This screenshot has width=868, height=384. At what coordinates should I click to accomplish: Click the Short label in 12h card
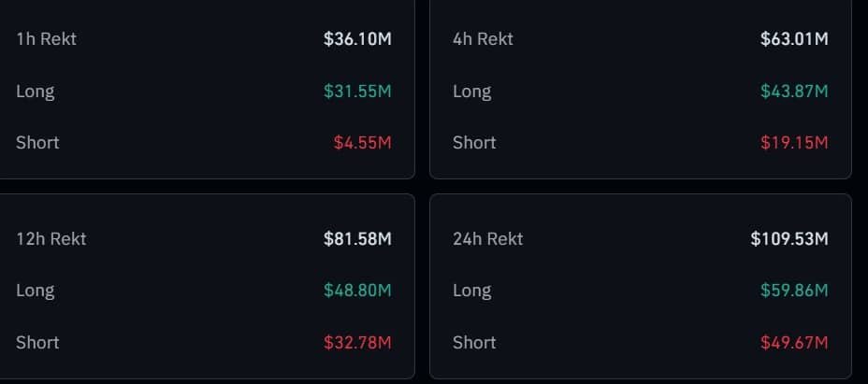tap(37, 343)
